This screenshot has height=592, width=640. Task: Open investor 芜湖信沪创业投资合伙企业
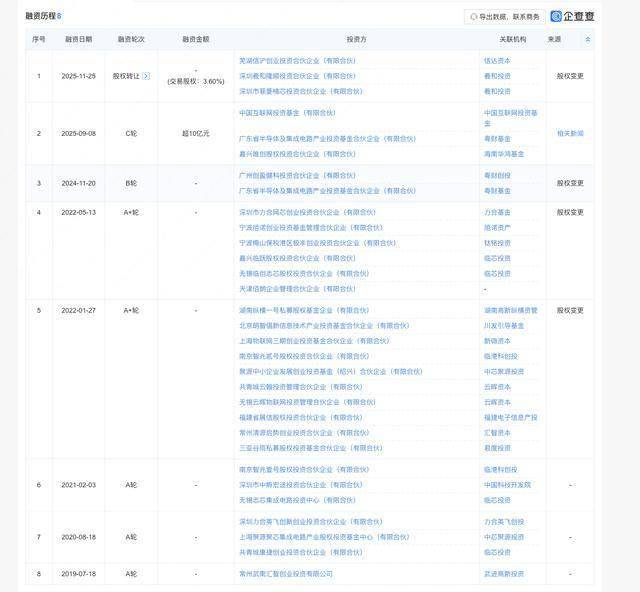[x=294, y=61]
